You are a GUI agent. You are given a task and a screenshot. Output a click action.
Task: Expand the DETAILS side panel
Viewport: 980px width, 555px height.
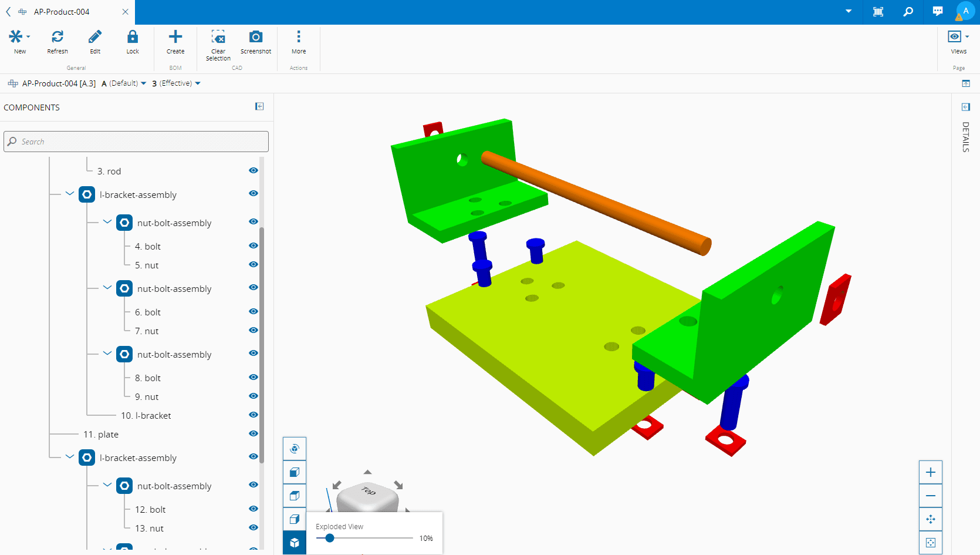(965, 107)
